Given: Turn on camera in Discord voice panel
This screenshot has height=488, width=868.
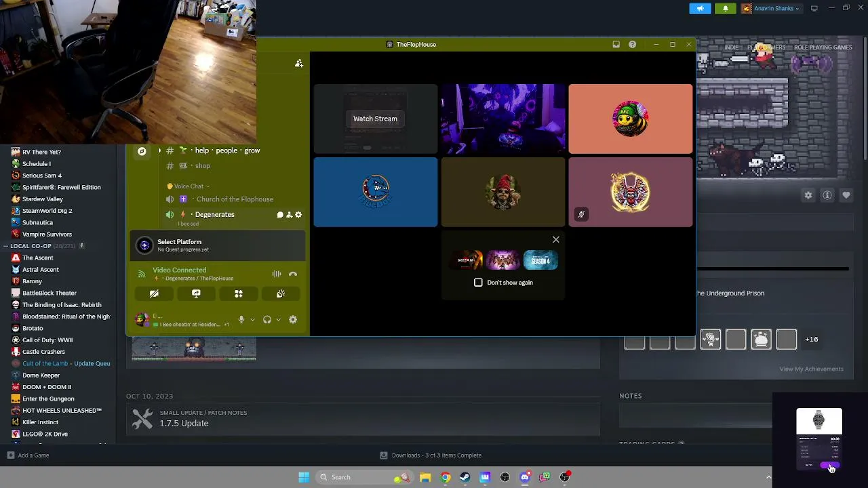Looking at the screenshot, I should [x=154, y=293].
